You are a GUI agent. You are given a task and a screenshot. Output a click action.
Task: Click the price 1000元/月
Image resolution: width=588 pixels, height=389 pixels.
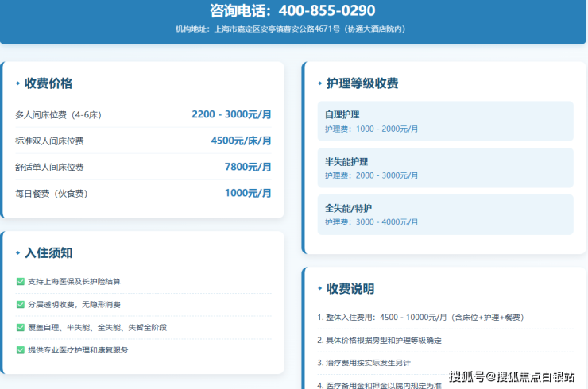248,193
